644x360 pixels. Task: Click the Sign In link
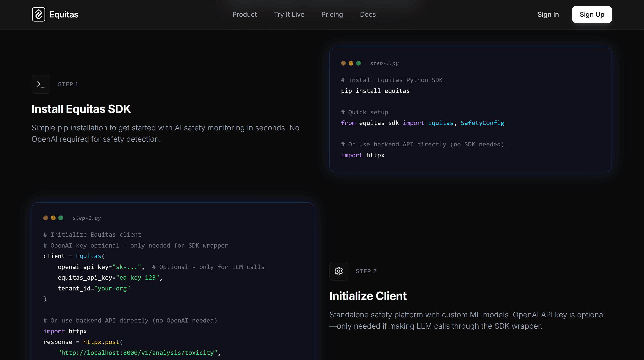tap(548, 15)
